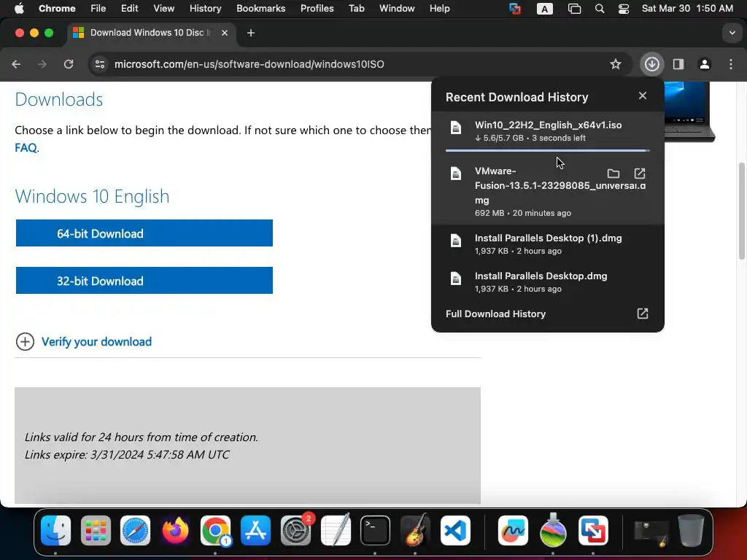Image resolution: width=747 pixels, height=560 pixels.
Task: Open Finder from the Dock
Action: coord(55,530)
